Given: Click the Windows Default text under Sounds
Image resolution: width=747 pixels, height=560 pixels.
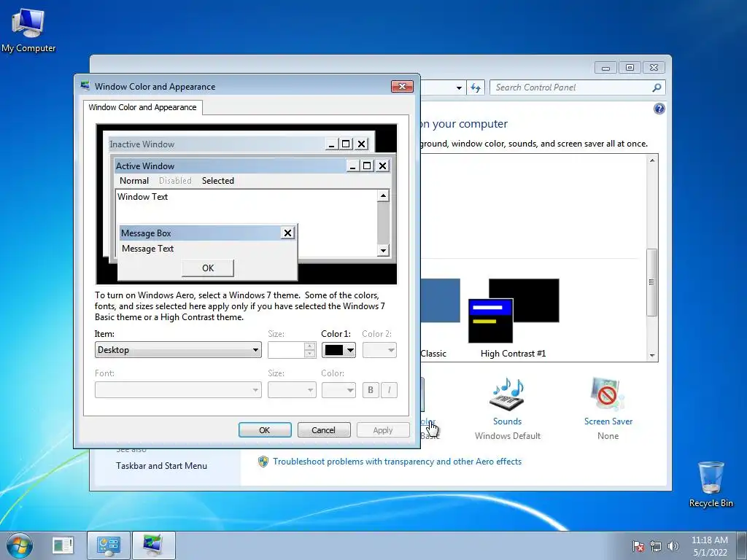Looking at the screenshot, I should [x=508, y=436].
